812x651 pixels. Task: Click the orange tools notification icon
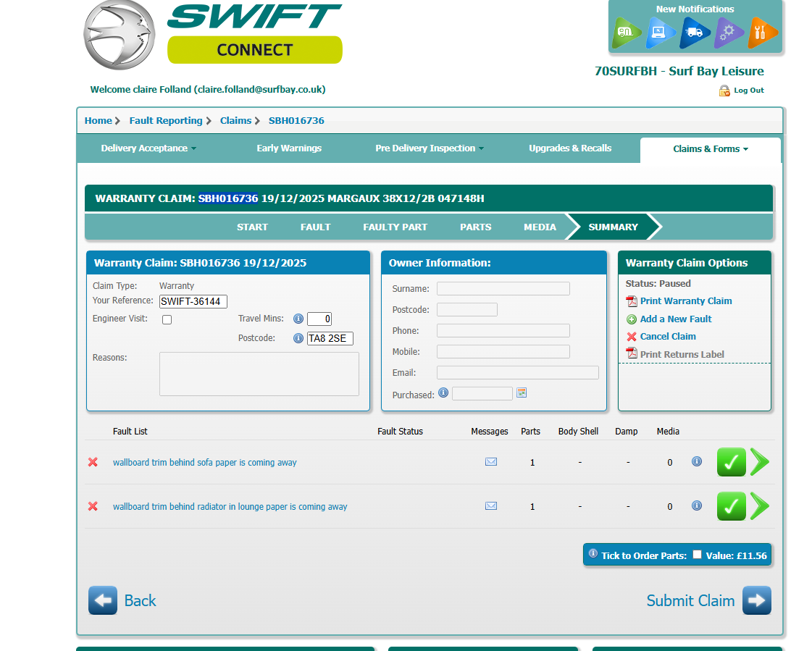(762, 33)
